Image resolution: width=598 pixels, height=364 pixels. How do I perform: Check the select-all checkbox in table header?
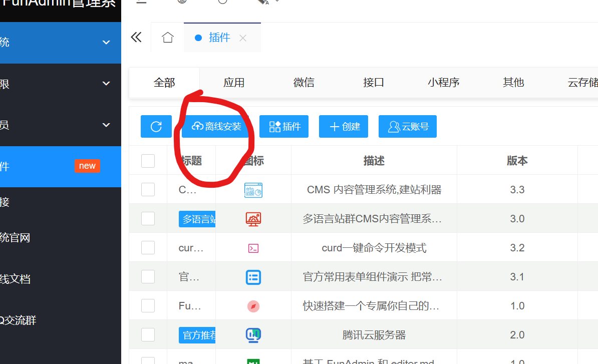148,161
